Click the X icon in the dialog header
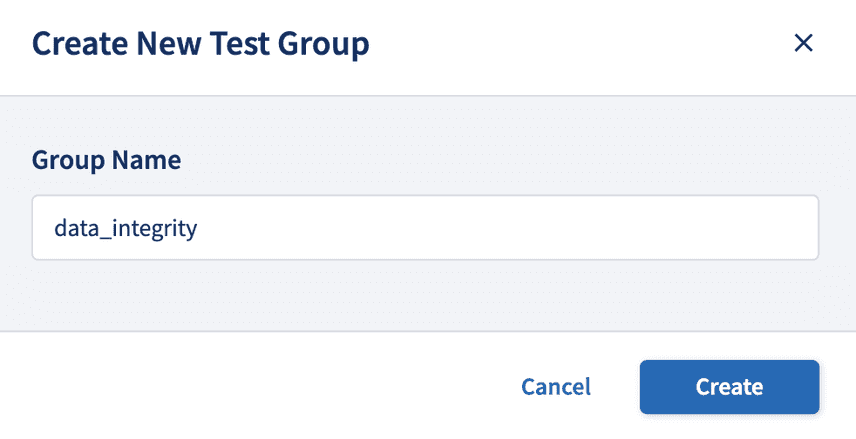This screenshot has width=856, height=439. click(x=803, y=43)
